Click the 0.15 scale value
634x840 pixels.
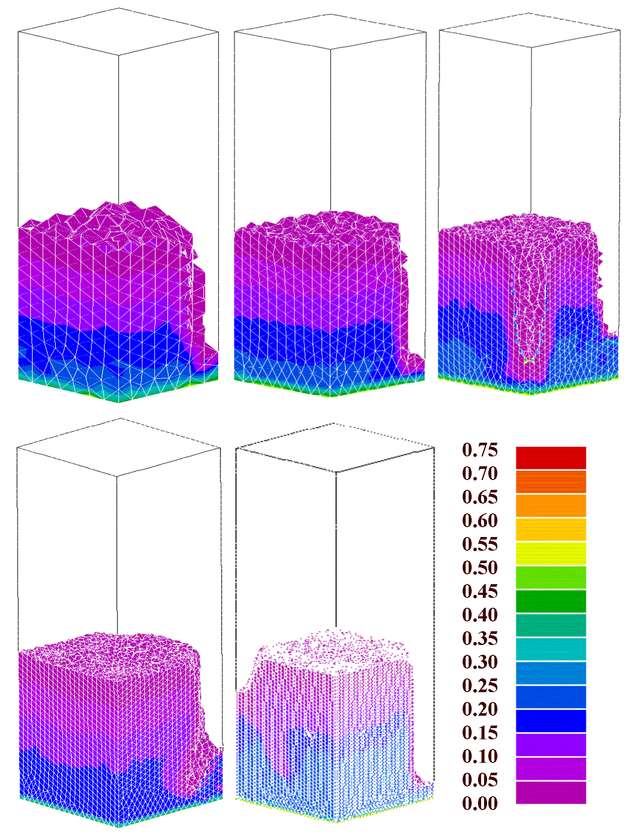click(480, 733)
